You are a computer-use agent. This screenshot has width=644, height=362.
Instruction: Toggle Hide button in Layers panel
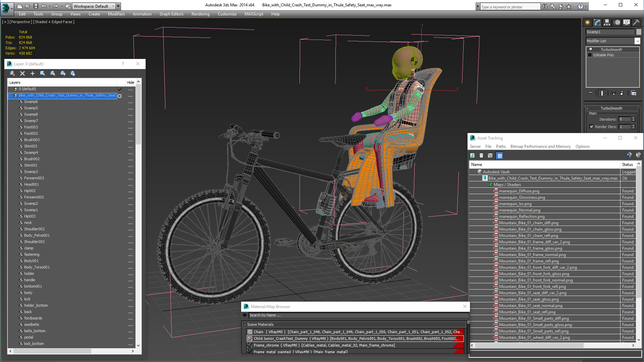(x=131, y=82)
